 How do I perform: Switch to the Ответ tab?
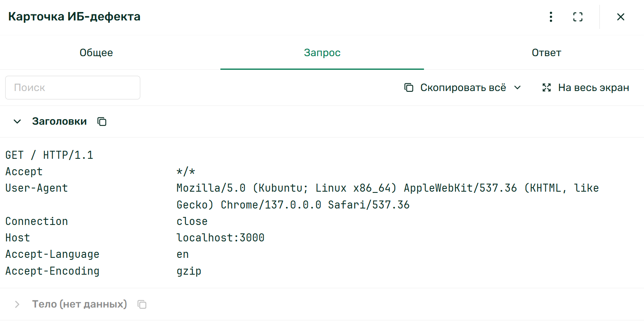coord(546,53)
